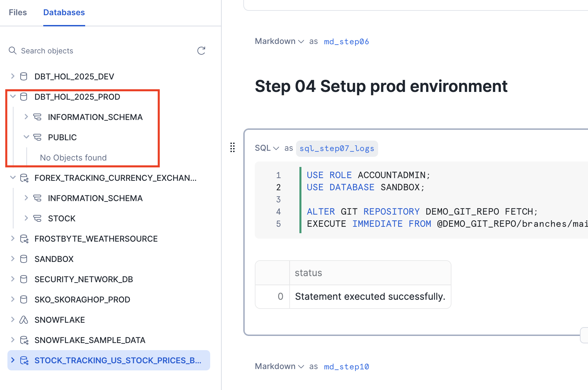
Task: Click the FROSTBYTE_WEATHERSOURCE shared database icon
Action: click(x=24, y=239)
